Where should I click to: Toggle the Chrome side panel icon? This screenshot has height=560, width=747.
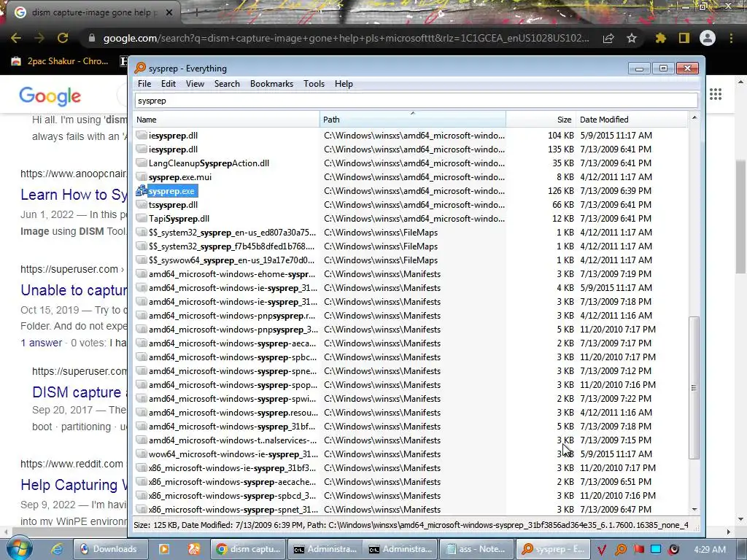(x=684, y=38)
